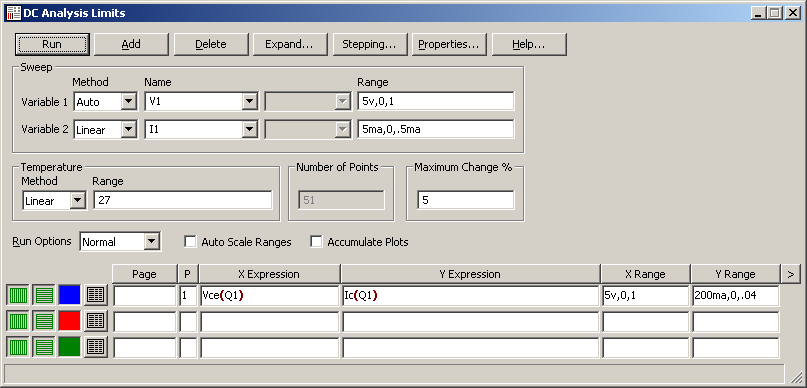Click the X Expression column header
Screen dimensions: 807x388
(x=270, y=274)
